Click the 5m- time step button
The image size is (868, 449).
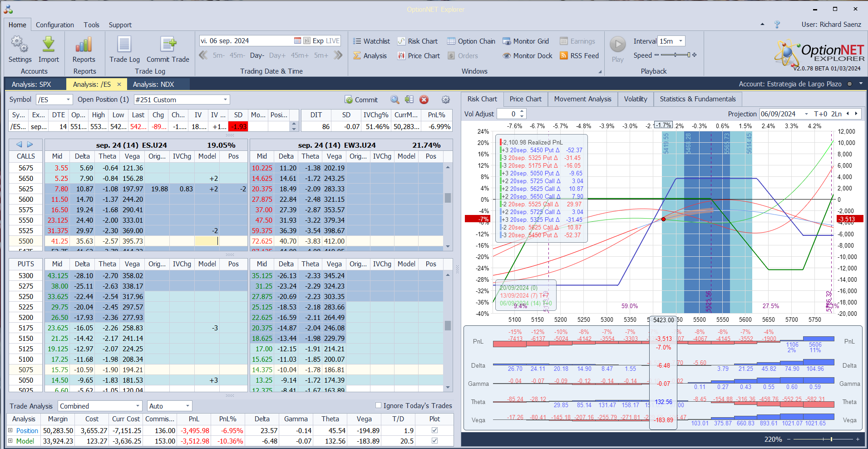219,55
